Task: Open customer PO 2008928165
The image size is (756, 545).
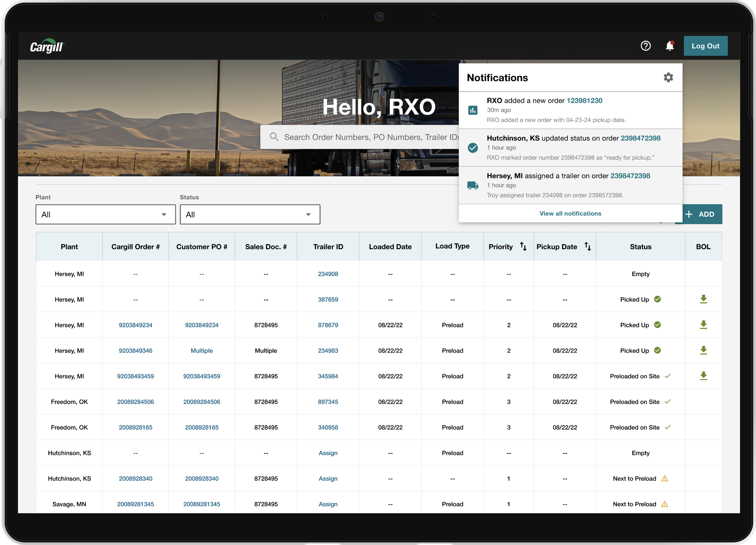Action: [x=202, y=427]
